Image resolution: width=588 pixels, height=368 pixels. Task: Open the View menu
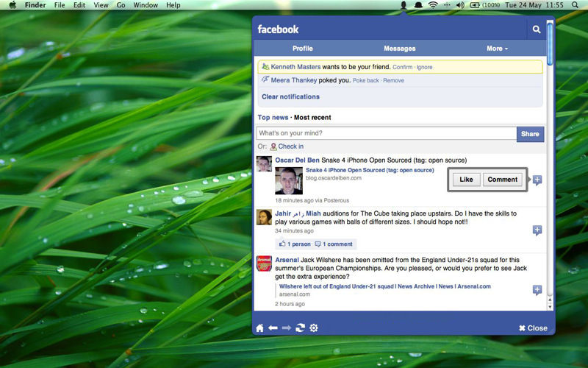[x=101, y=5]
